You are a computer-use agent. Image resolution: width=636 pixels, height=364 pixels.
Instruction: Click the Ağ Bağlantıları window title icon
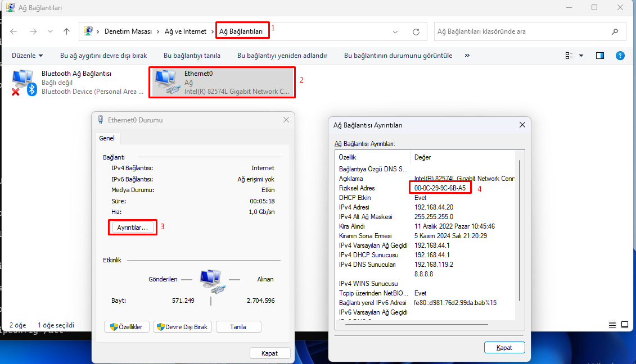click(10, 7)
